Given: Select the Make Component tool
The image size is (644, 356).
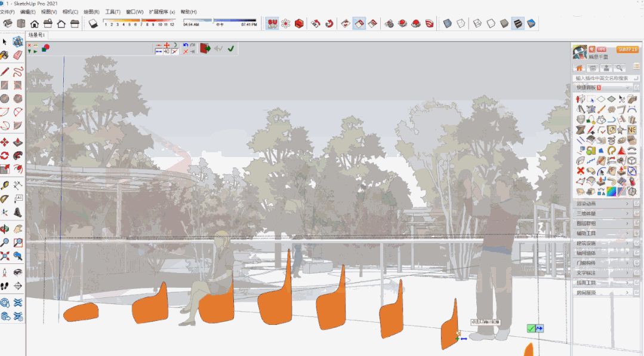Looking at the screenshot, I should click(17, 42).
